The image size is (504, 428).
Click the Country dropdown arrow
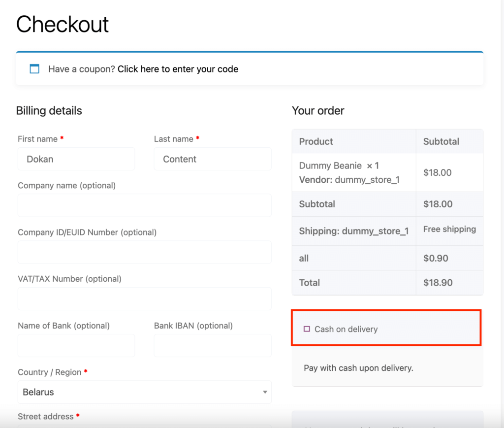tap(265, 392)
